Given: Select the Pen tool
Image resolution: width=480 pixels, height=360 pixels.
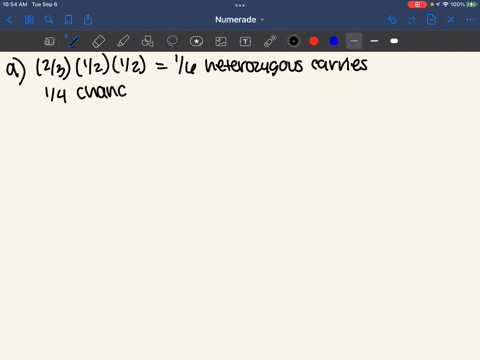Looking at the screenshot, I should 74,41.
